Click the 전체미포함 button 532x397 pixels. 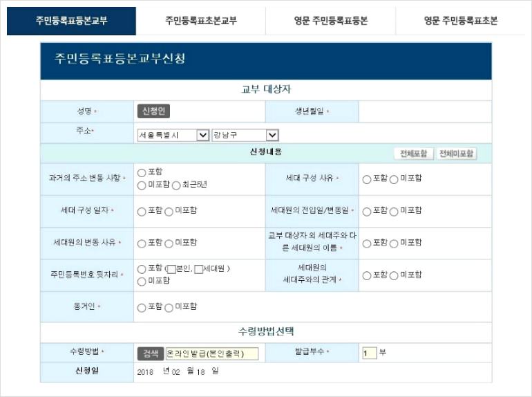coord(456,154)
